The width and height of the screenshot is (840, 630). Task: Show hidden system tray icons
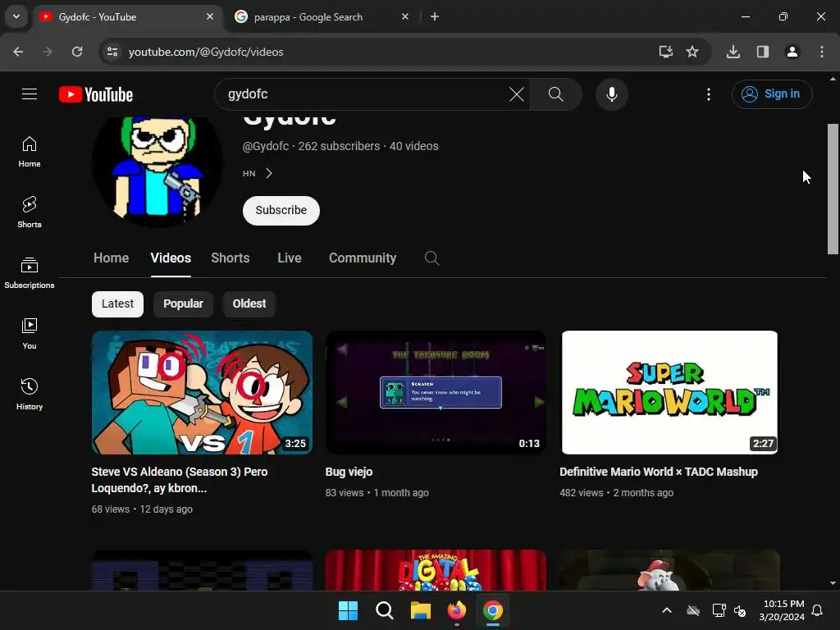667,610
